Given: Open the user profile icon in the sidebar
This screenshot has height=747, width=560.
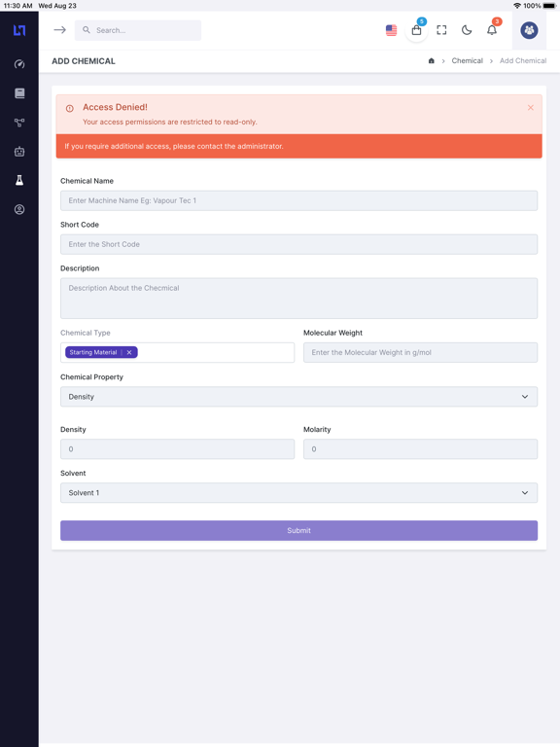Looking at the screenshot, I should pyautogui.click(x=19, y=209).
